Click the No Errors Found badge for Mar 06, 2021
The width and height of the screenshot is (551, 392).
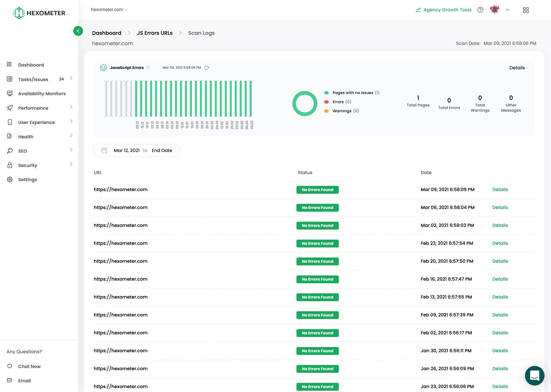coord(318,208)
